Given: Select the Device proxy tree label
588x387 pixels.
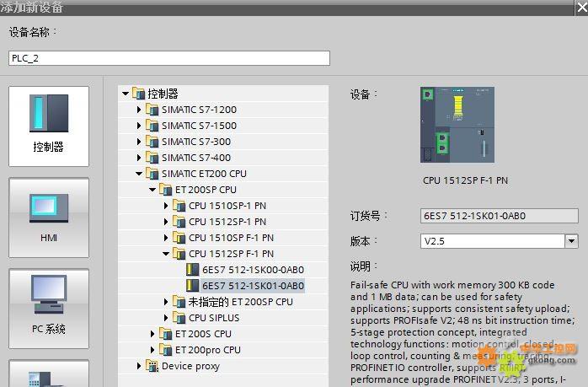Looking at the screenshot, I should 190,366.
